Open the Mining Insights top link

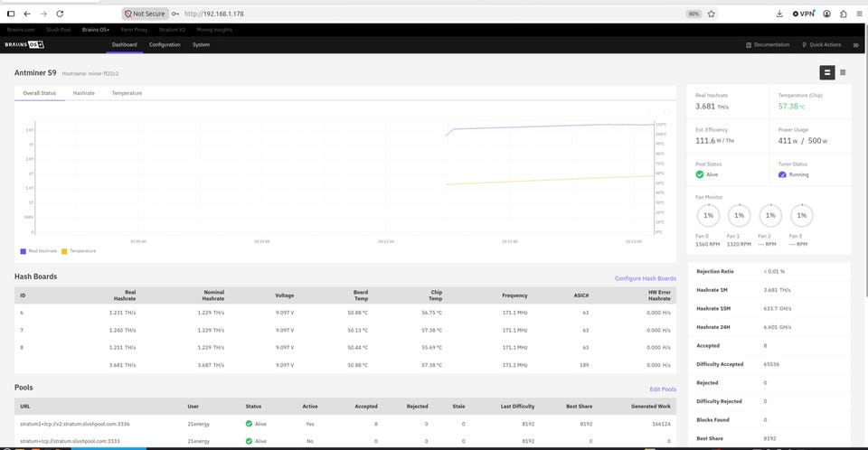(214, 30)
